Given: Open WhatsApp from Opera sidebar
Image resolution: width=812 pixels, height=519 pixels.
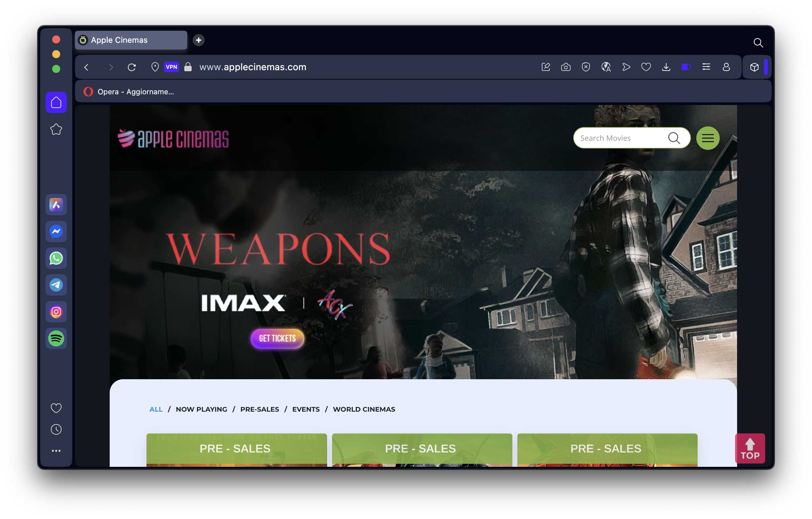Looking at the screenshot, I should (x=56, y=258).
